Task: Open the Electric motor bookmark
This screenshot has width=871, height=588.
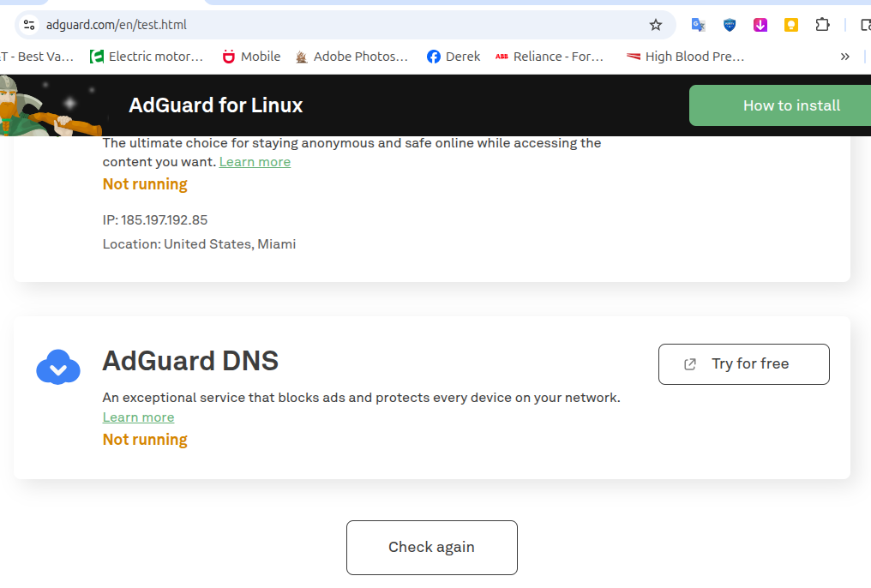Action: (147, 57)
